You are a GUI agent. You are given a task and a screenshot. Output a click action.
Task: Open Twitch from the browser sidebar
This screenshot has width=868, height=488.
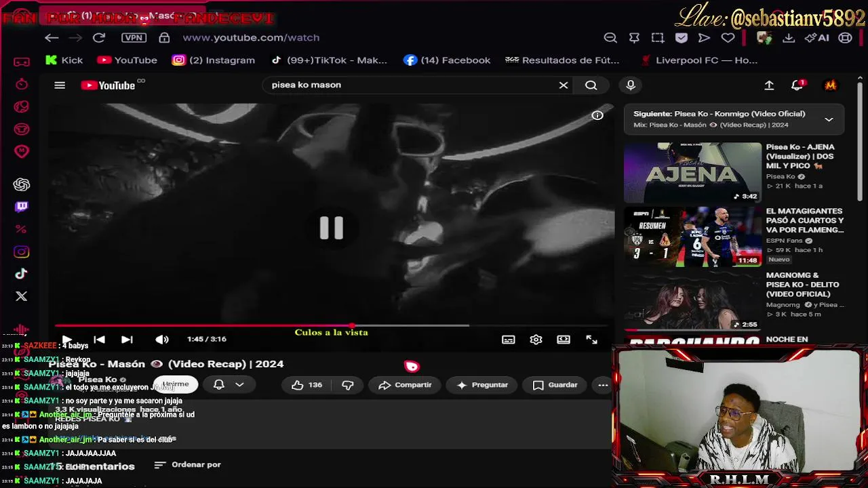point(22,207)
